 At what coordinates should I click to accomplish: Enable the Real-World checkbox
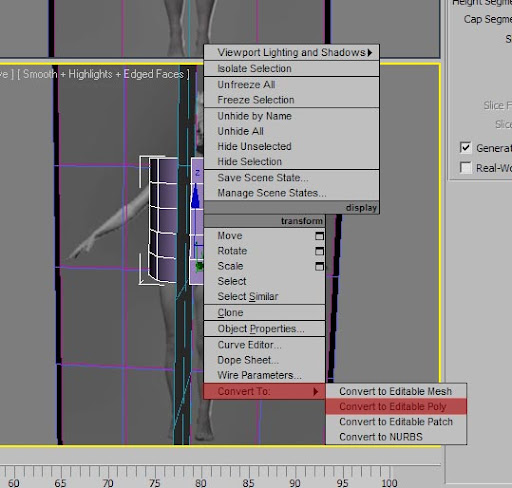(x=465, y=168)
